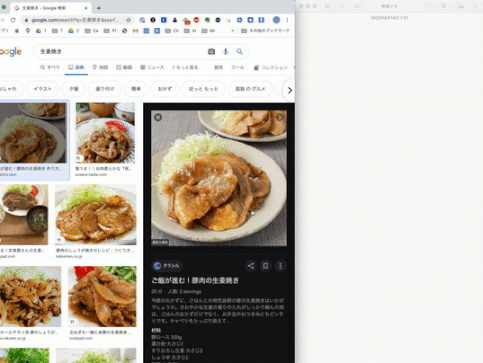Click the blue magnifier search button

(240, 52)
